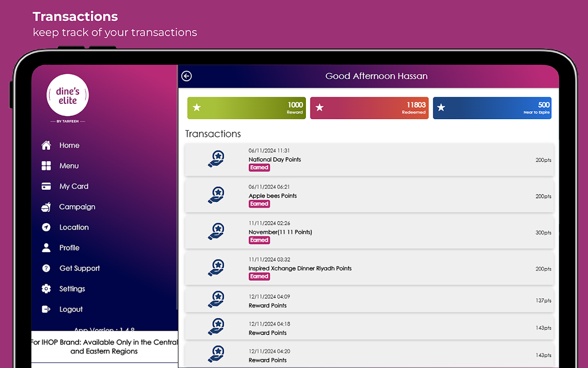The width and height of the screenshot is (588, 368).
Task: Click the 11/11/2024 02:26 timestamp
Action: pos(269,224)
